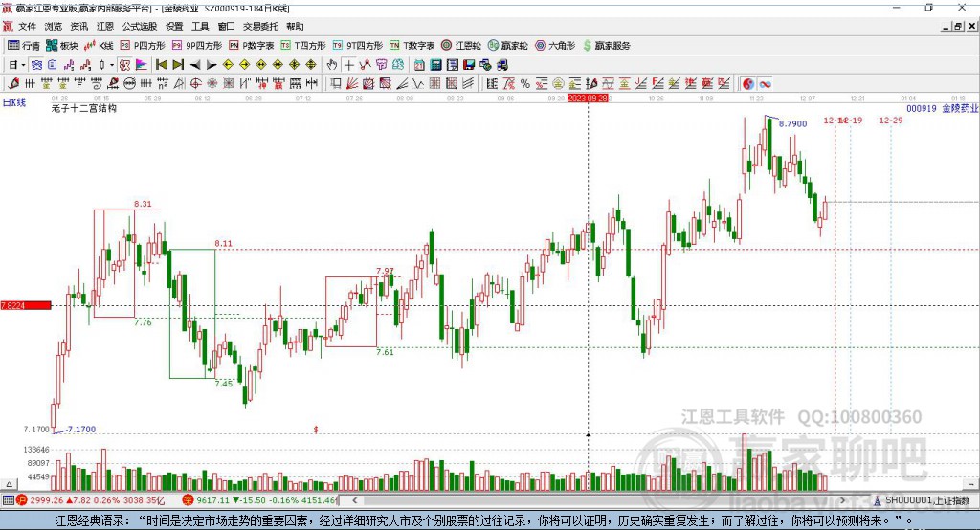Select the red pencil drawing tool

[x=13, y=84]
